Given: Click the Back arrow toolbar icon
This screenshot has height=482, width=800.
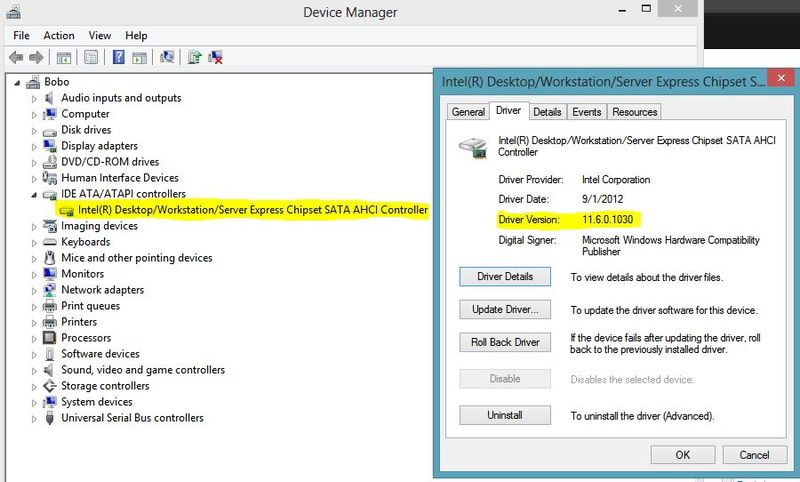Looking at the screenshot, I should click(x=16, y=57).
